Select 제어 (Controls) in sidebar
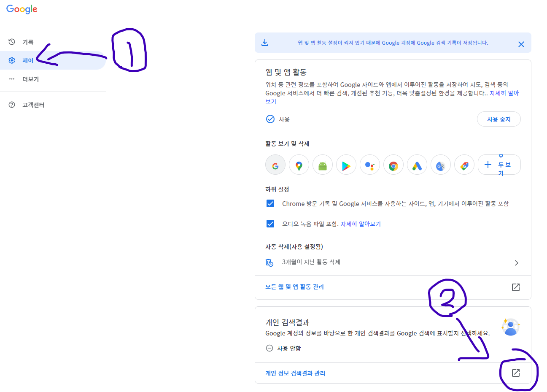 (x=53, y=60)
